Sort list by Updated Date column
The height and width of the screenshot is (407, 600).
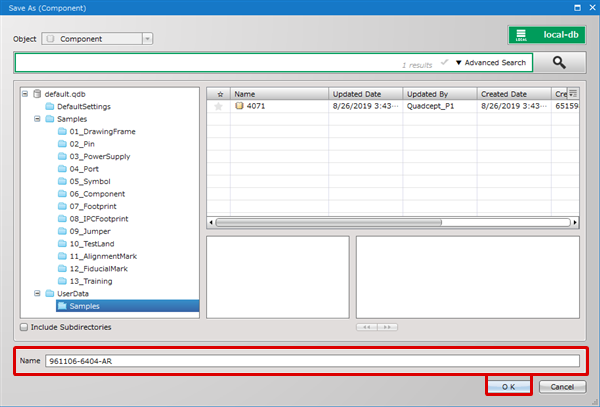tap(365, 93)
